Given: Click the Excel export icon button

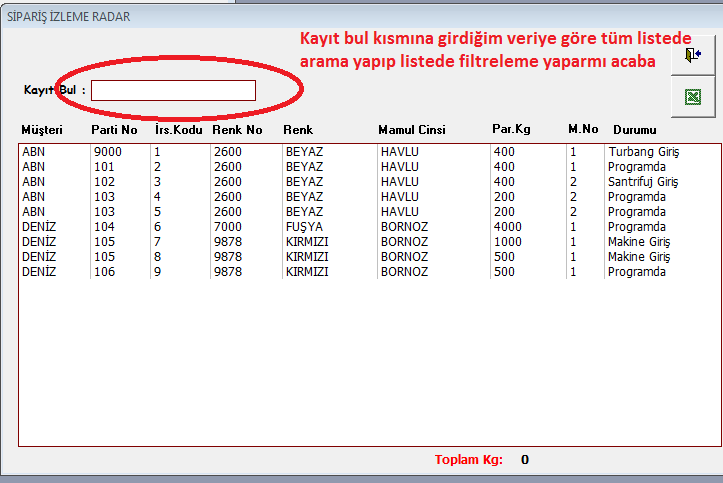Looking at the screenshot, I should (x=692, y=97).
